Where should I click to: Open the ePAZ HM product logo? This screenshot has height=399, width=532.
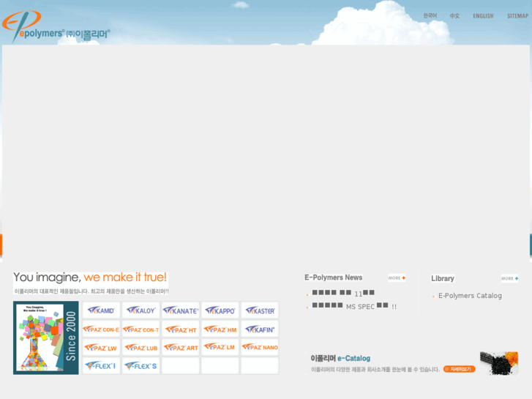pyautogui.click(x=220, y=329)
